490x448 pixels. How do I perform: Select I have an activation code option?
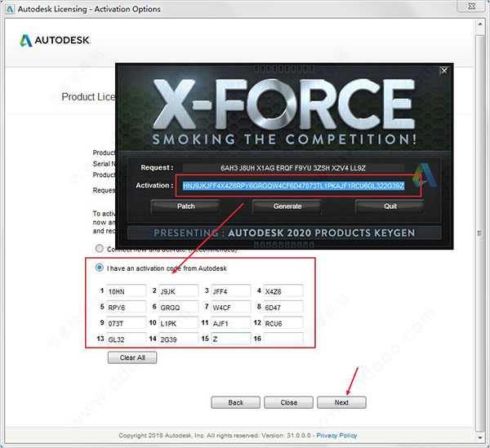click(x=100, y=268)
